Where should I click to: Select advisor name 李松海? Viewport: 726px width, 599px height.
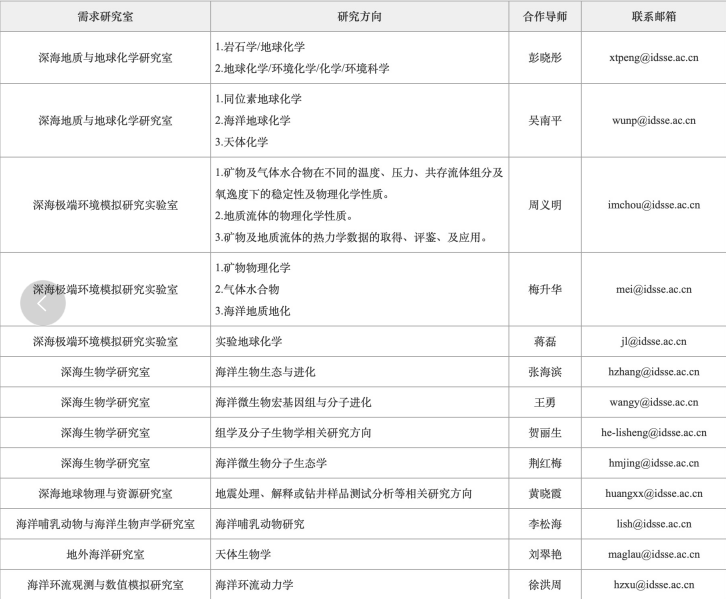pyautogui.click(x=545, y=524)
